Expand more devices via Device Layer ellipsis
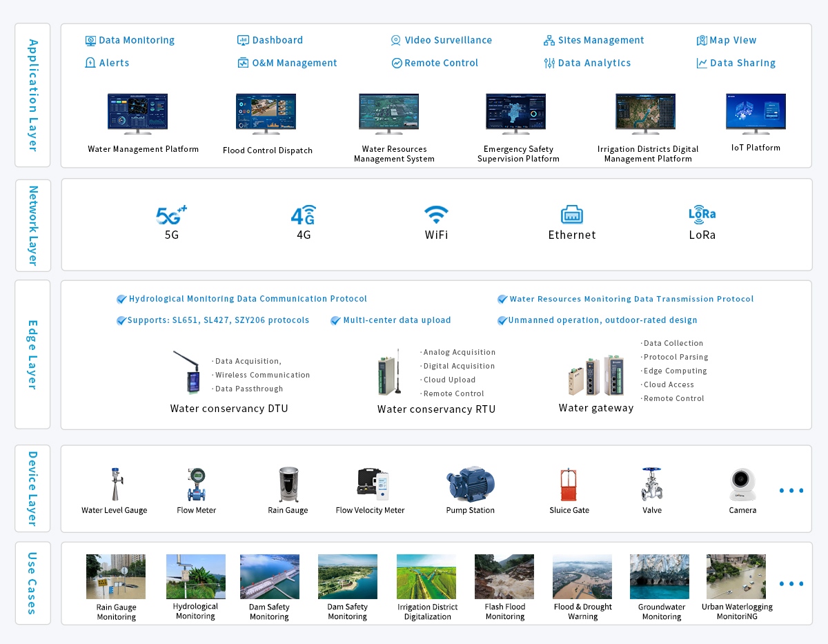 tap(791, 491)
